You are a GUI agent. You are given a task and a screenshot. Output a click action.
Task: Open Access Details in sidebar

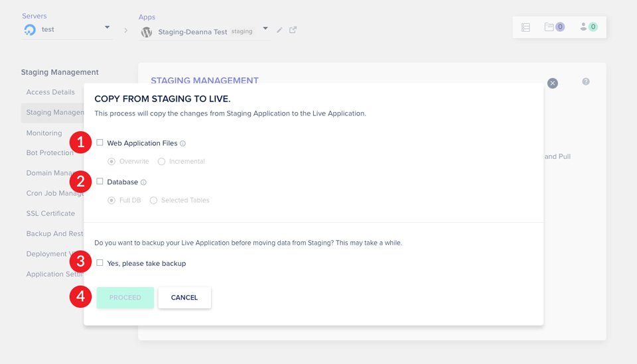click(x=50, y=92)
